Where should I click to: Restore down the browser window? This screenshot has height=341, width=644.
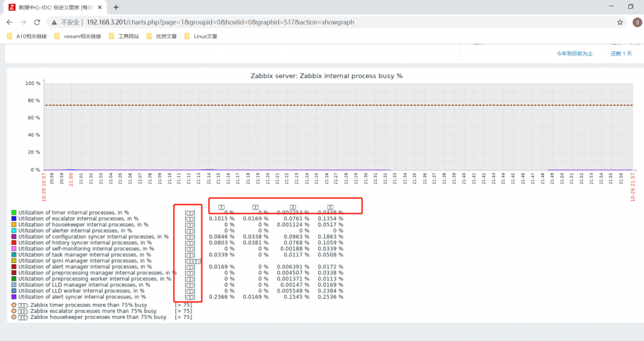pyautogui.click(x=630, y=6)
